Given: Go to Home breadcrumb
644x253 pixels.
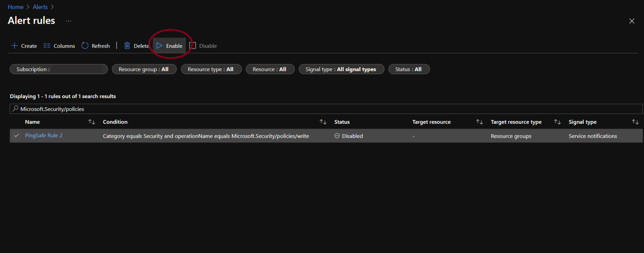Looking at the screenshot, I should (15, 7).
